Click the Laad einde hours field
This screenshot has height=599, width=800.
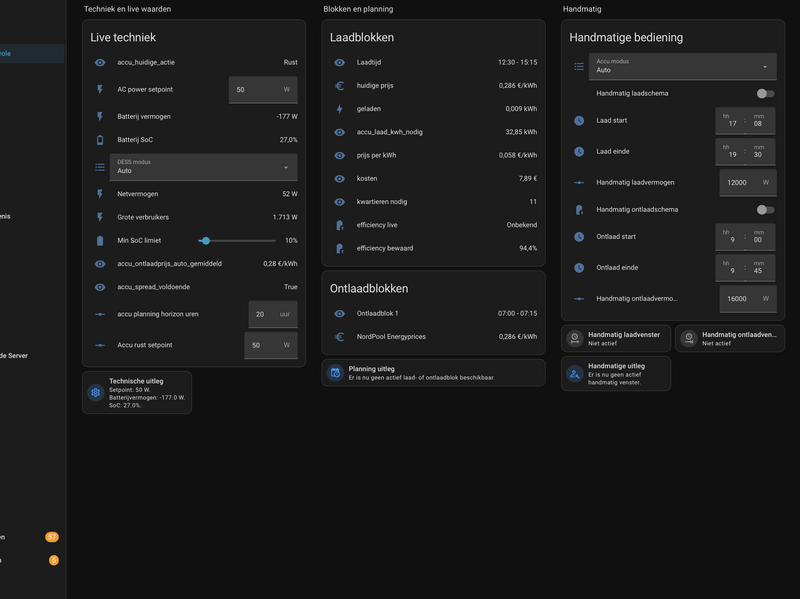click(x=730, y=152)
